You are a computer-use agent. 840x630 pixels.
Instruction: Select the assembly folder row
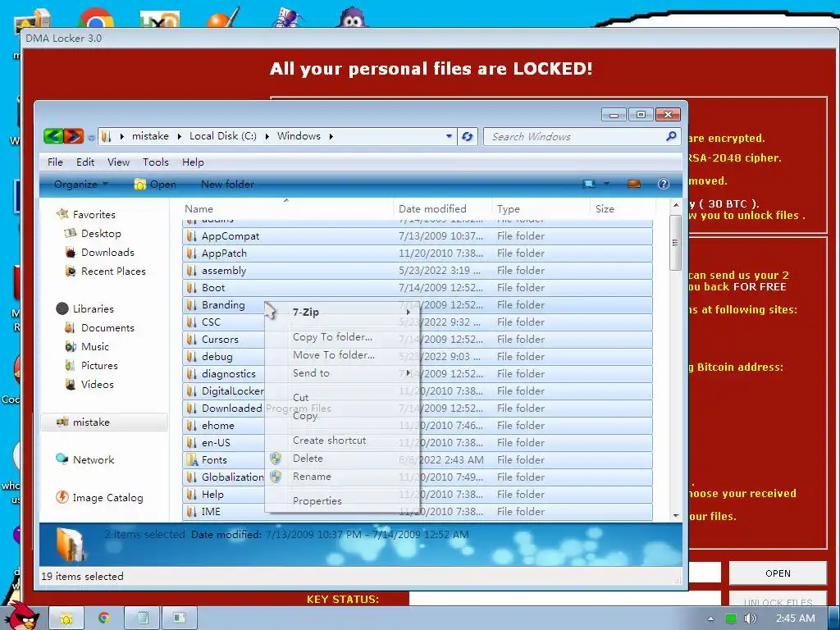pyautogui.click(x=418, y=271)
